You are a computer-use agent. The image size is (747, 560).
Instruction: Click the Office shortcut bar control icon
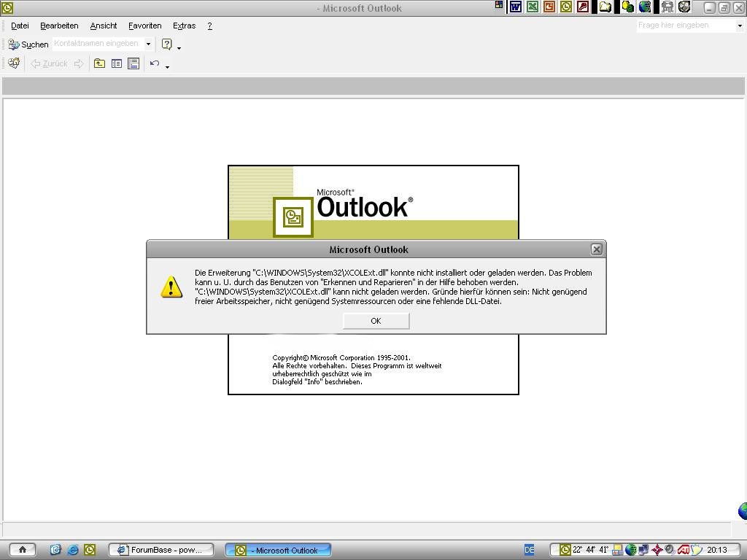tap(499, 5)
